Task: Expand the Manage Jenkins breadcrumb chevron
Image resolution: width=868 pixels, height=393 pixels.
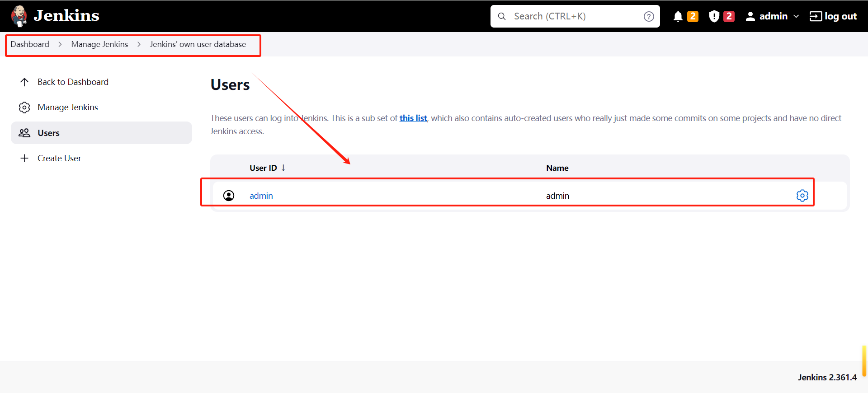Action: coord(139,44)
